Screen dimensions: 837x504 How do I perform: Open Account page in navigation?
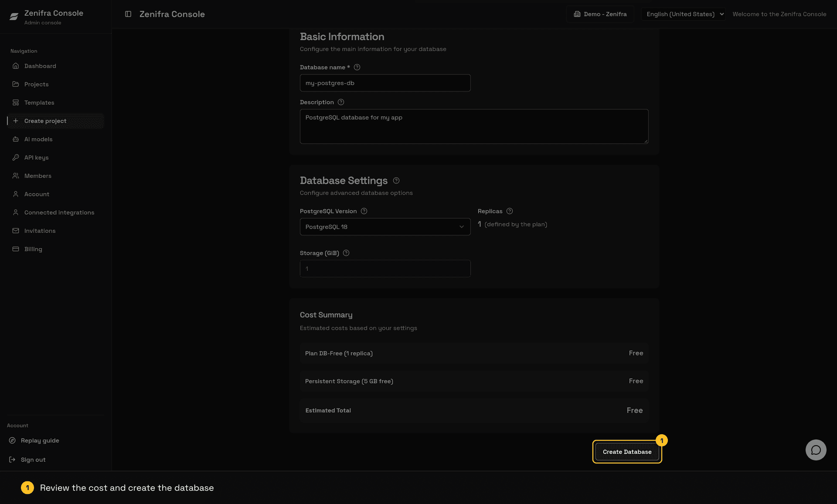pyautogui.click(x=56, y=194)
